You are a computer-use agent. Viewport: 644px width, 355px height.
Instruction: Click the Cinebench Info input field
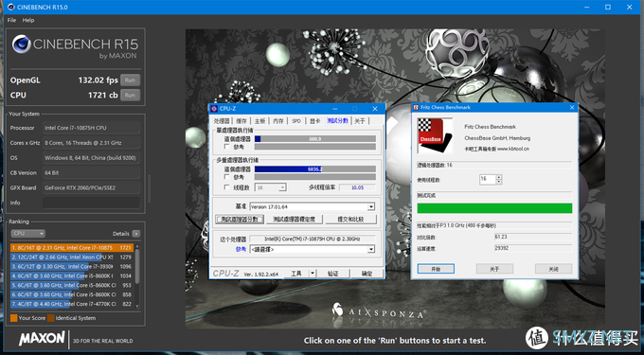[x=91, y=203]
